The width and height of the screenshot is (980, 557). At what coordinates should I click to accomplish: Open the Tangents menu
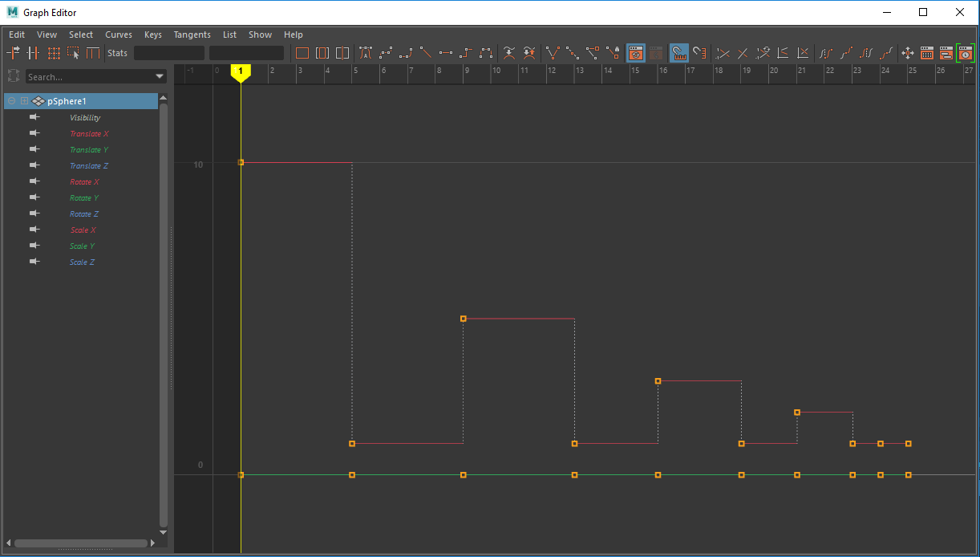pyautogui.click(x=192, y=35)
